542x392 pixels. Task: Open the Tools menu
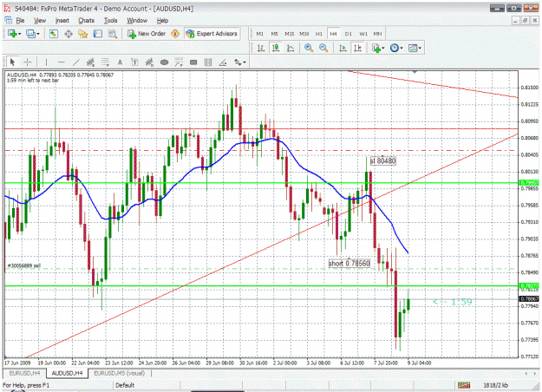(111, 21)
